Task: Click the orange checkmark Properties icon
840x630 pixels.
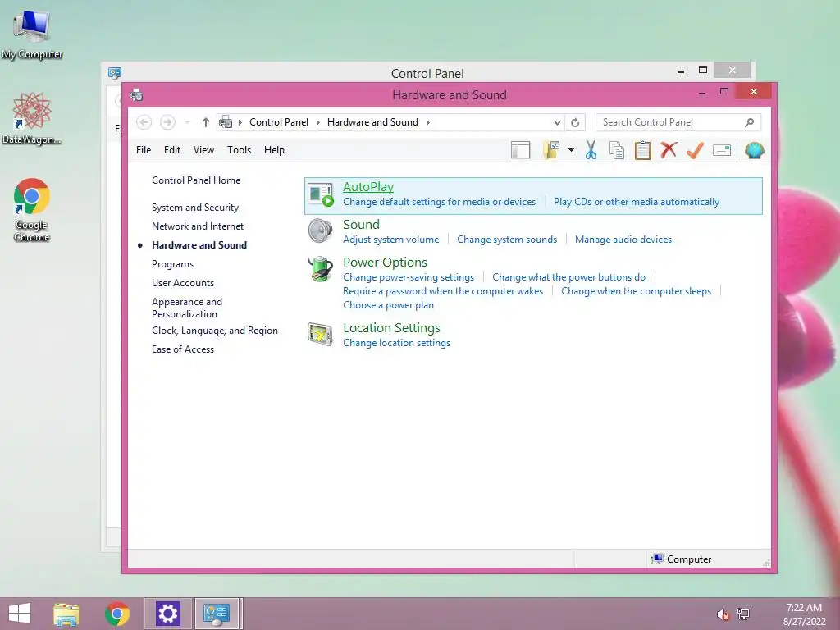Action: tap(695, 151)
